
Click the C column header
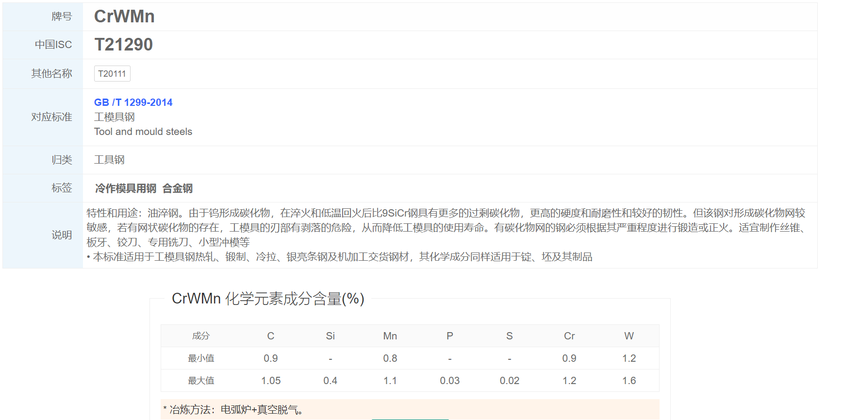[x=270, y=336]
